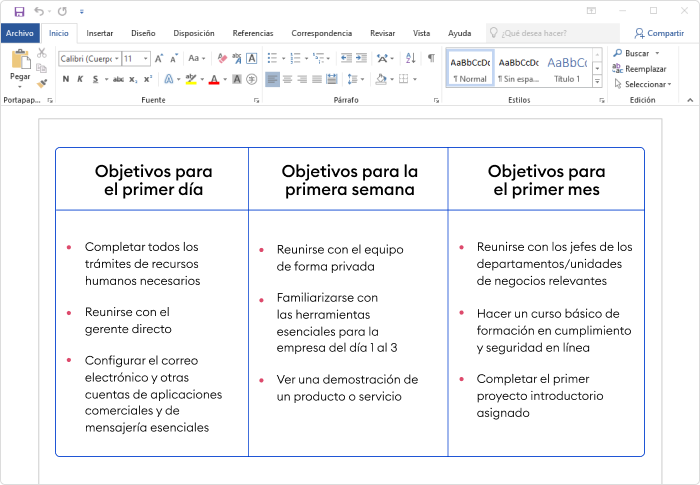
Task: Expand the styles gallery
Action: [597, 82]
